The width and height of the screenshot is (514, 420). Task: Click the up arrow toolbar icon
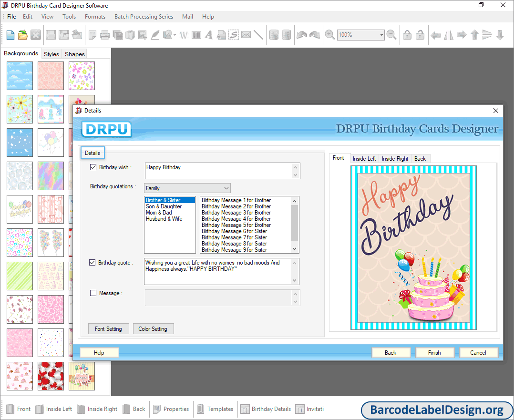pyautogui.click(x=474, y=35)
